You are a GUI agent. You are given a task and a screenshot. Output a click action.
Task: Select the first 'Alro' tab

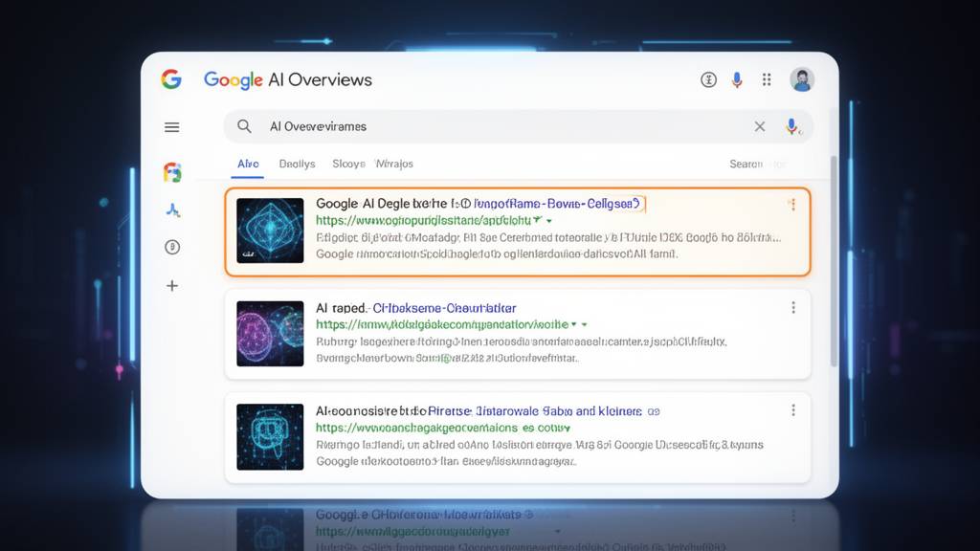(x=248, y=164)
